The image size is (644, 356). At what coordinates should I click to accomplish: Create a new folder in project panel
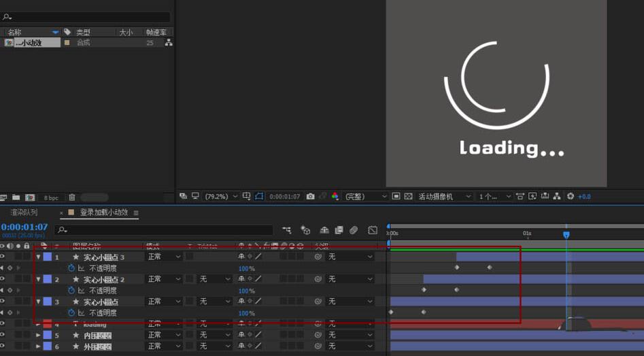(16, 198)
